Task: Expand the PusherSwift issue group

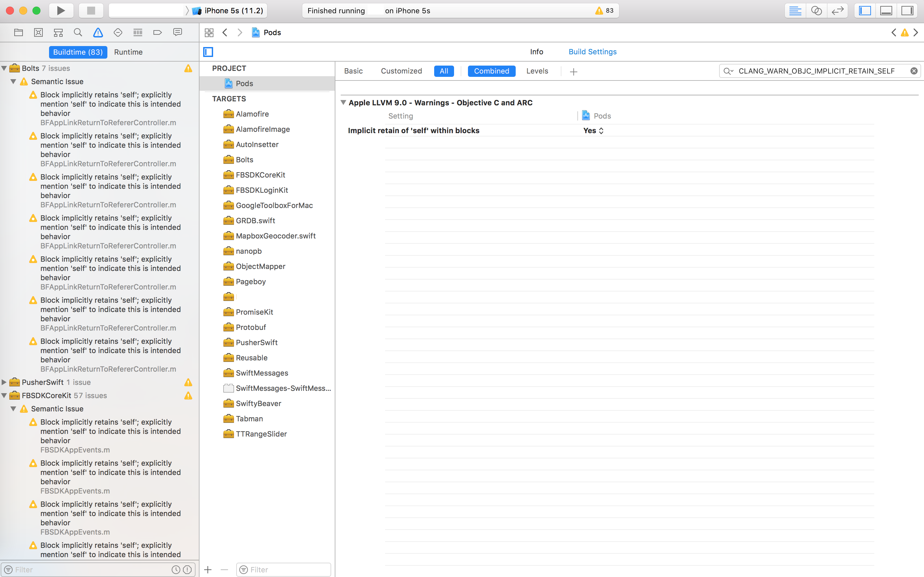Action: (4, 382)
